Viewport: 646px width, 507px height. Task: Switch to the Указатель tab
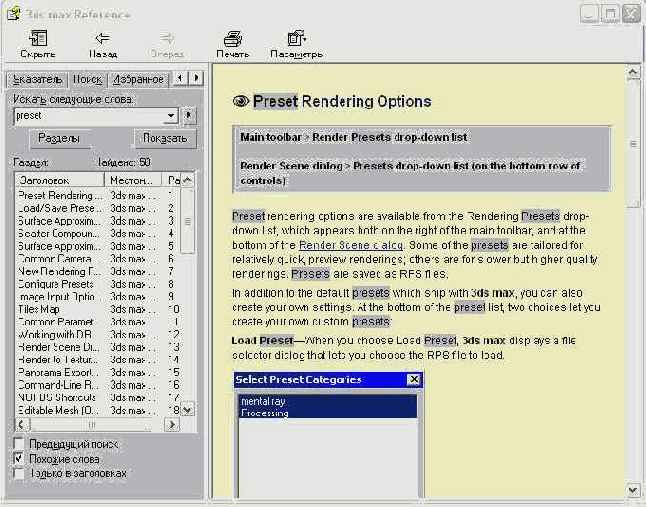click(x=36, y=79)
